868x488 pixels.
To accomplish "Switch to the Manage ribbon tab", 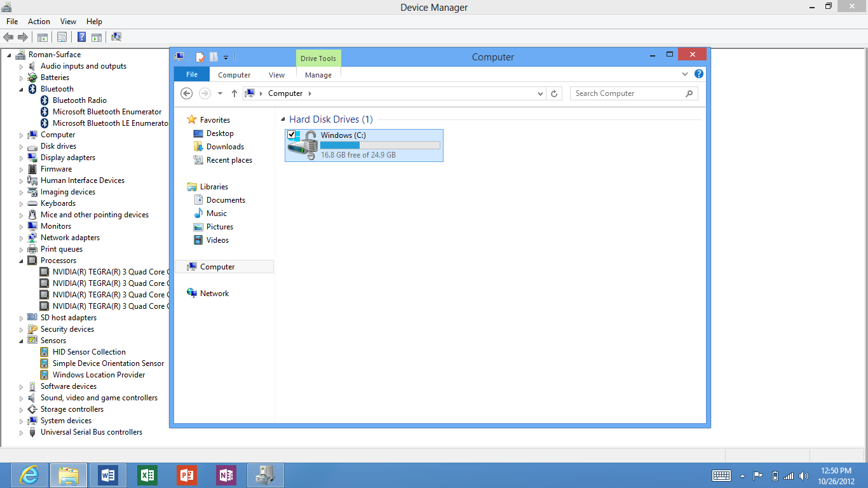I will [318, 75].
